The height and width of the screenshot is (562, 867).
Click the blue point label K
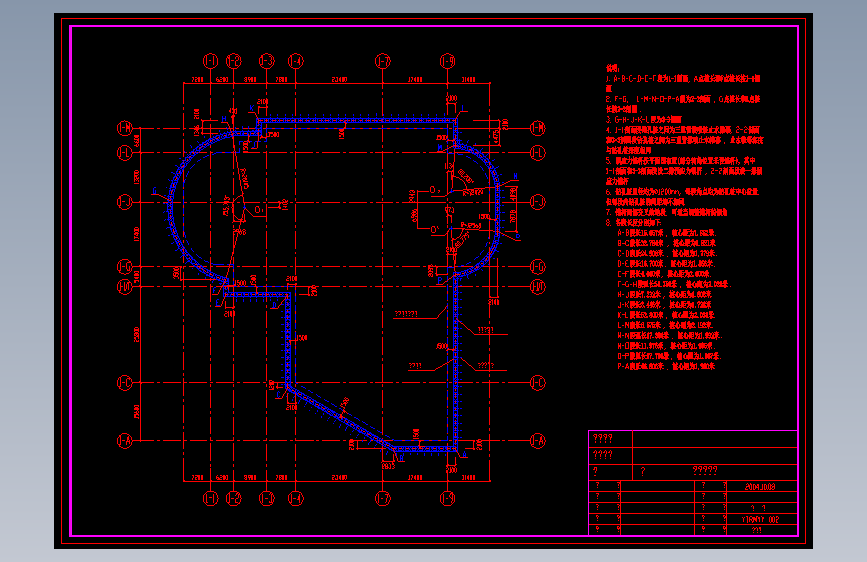[x=252, y=108]
